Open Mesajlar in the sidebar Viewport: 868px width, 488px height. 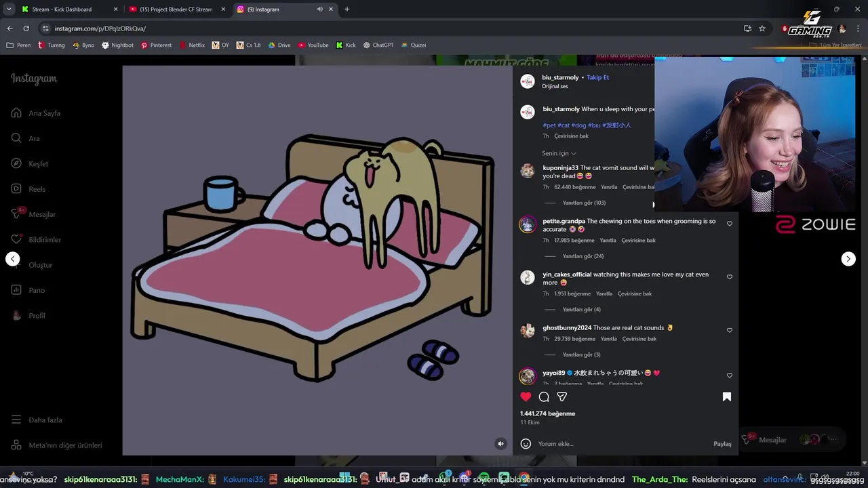33,214
